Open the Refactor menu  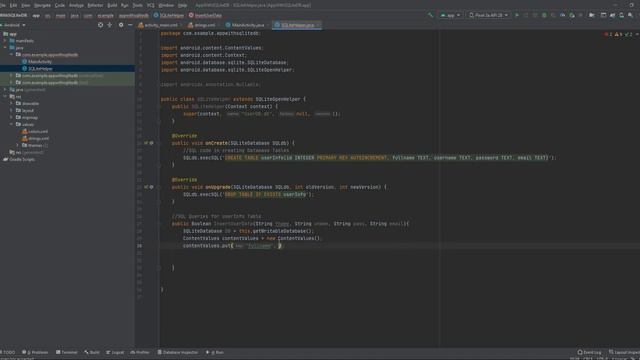(95, 5)
